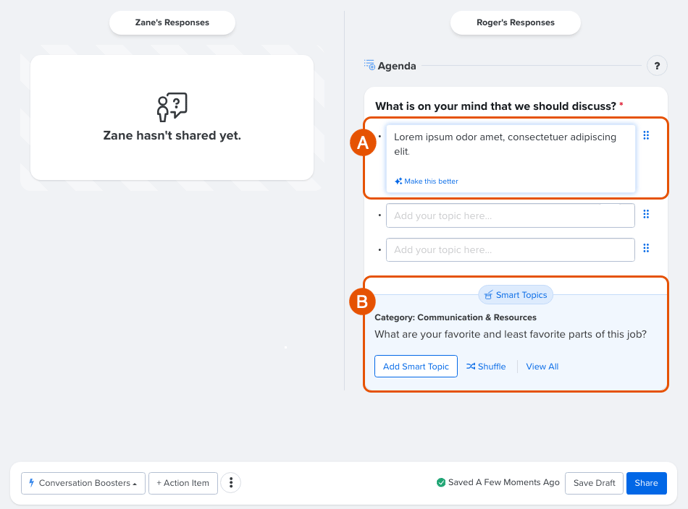Click the Shuffle arrows icon
The image size is (688, 509).
[x=471, y=366]
